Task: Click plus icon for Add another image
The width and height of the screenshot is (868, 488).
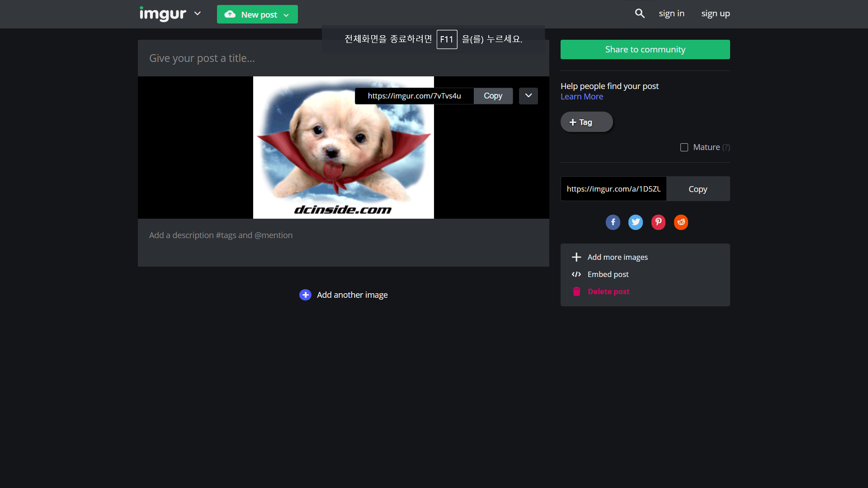Action: pyautogui.click(x=305, y=295)
